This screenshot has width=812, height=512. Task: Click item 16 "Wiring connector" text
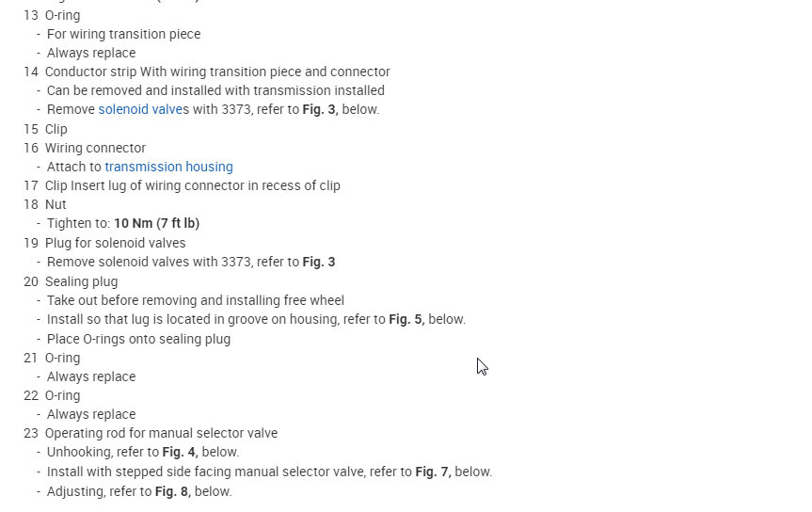pyautogui.click(x=95, y=148)
